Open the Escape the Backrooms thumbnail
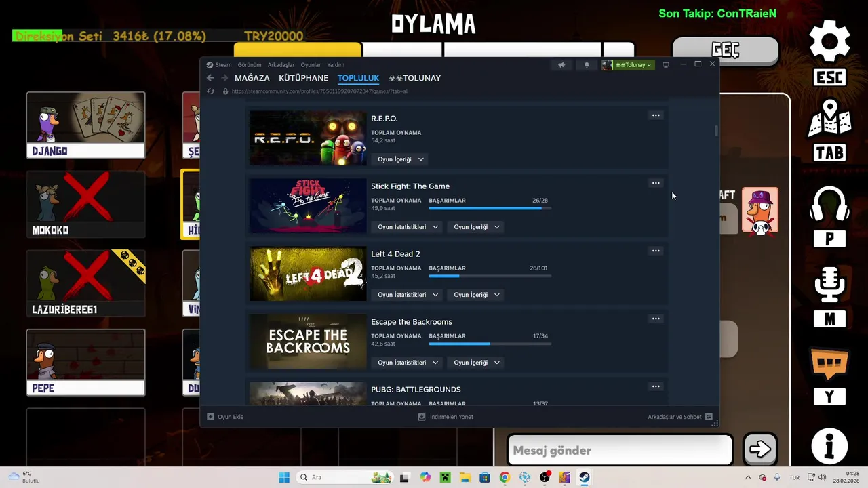The width and height of the screenshot is (868, 488). point(308,342)
